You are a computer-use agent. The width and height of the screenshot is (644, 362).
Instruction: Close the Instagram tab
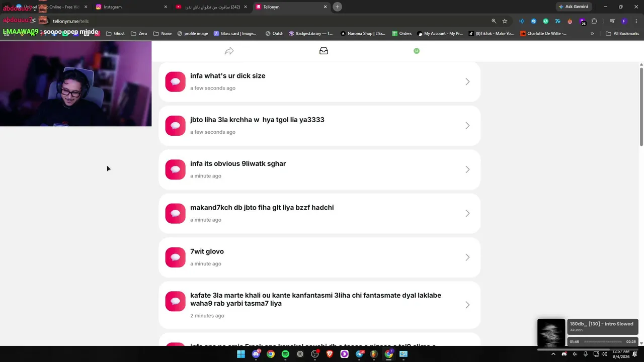[166, 7]
